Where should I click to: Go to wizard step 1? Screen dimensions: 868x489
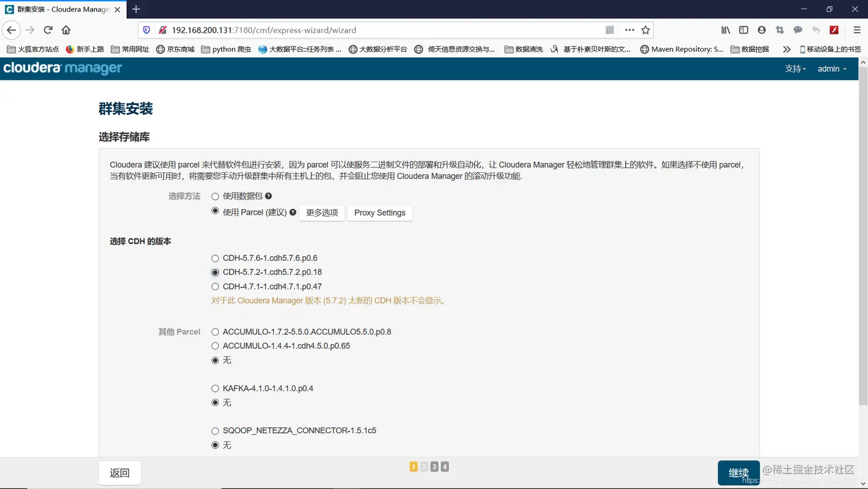click(413, 467)
